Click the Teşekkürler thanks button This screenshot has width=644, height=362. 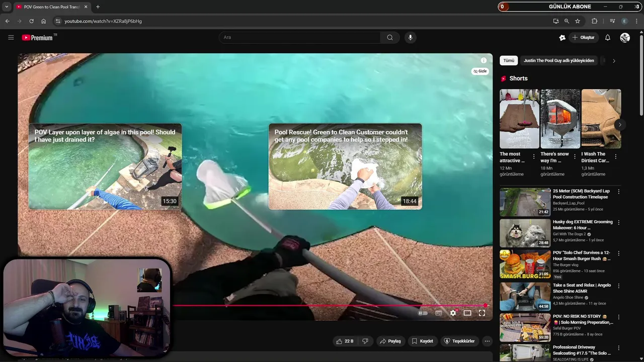(x=459, y=341)
